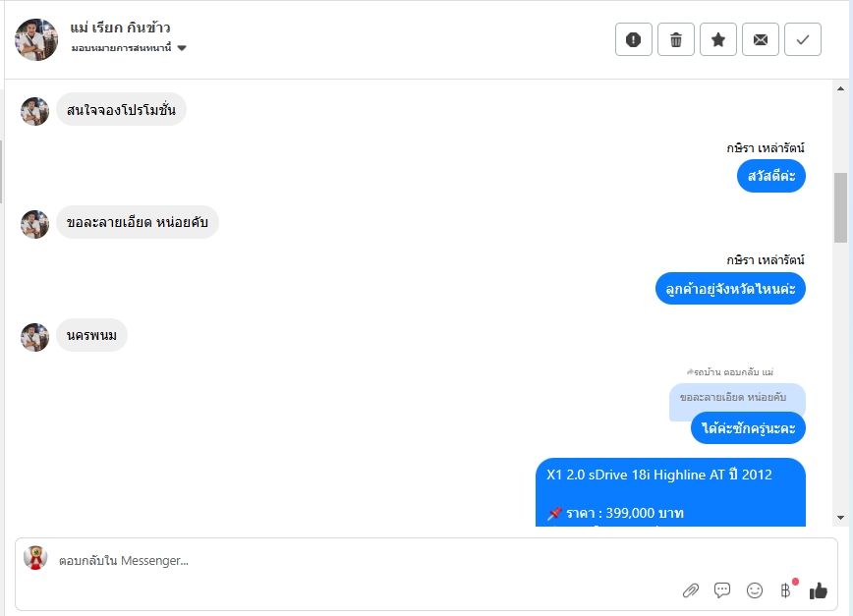
Task: Delete conversation using trash icon
Action: tap(676, 39)
